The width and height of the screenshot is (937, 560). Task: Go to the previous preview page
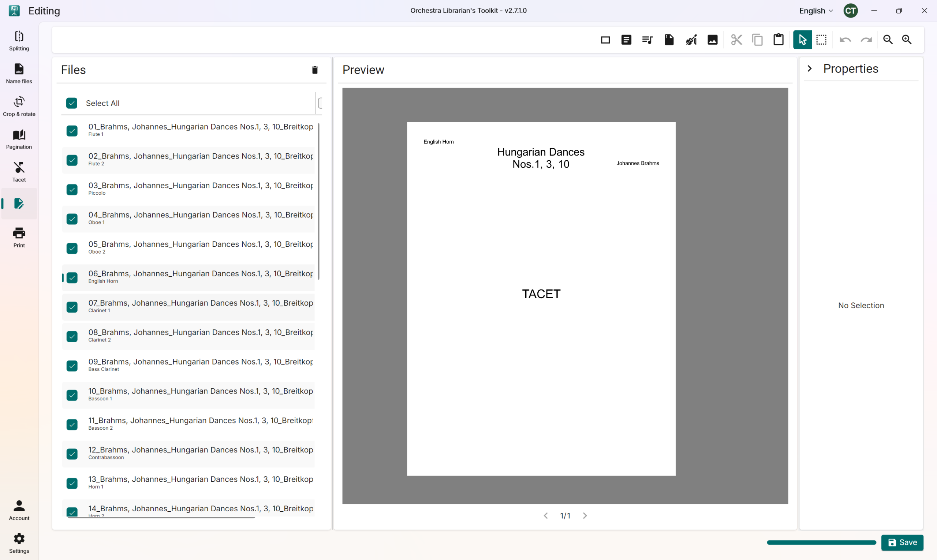546,516
